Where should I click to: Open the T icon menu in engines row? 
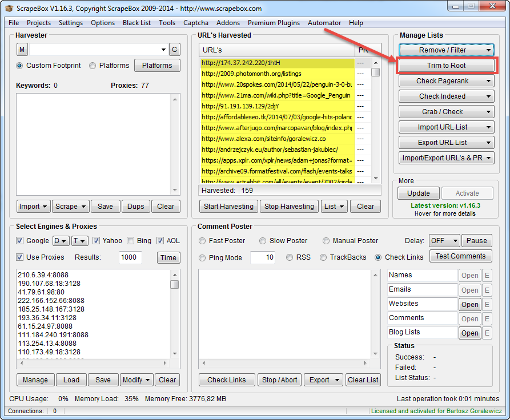pyautogui.click(x=80, y=240)
